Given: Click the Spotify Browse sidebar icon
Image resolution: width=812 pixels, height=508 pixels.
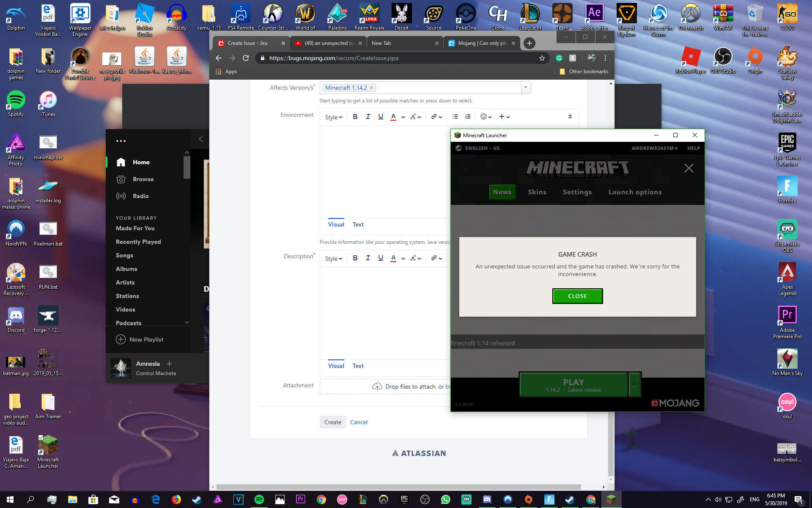Looking at the screenshot, I should click(x=121, y=179).
